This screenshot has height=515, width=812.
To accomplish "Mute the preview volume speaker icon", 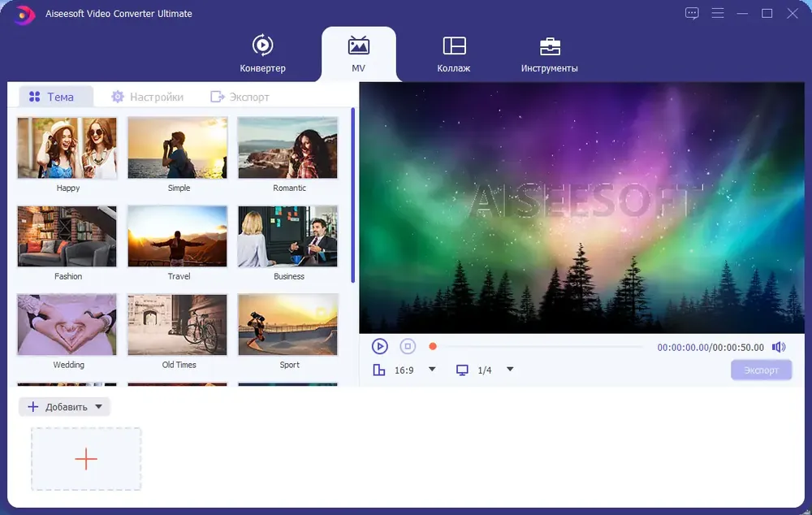I will tap(779, 347).
